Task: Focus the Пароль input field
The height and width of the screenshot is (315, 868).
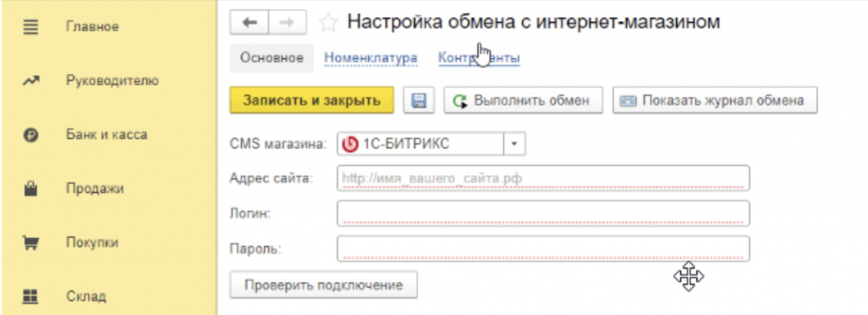Action: point(543,249)
